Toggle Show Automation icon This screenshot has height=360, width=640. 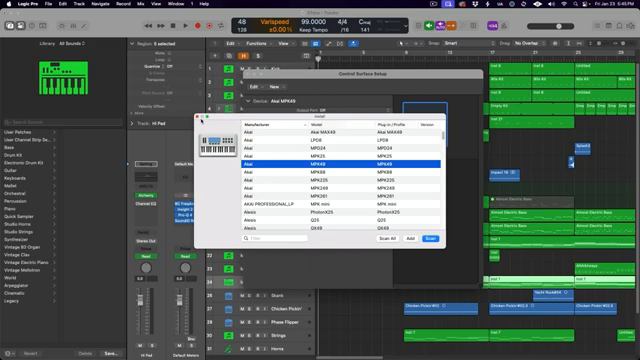(x=329, y=43)
